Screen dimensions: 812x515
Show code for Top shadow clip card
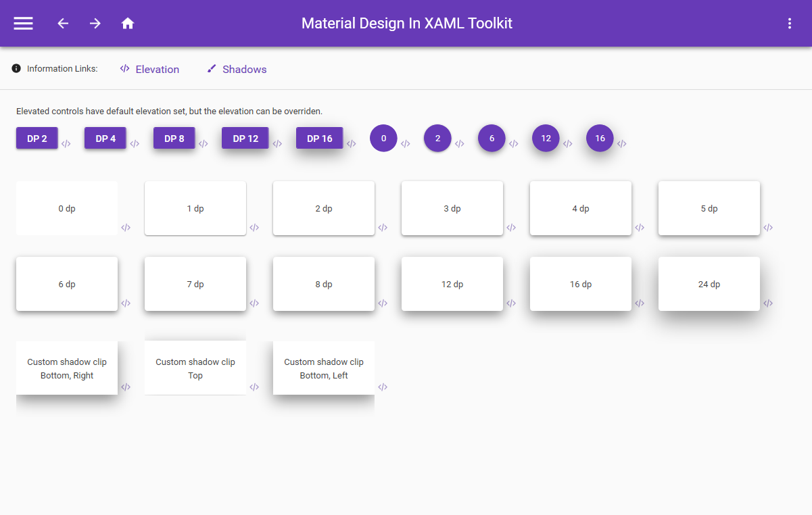[x=254, y=387]
